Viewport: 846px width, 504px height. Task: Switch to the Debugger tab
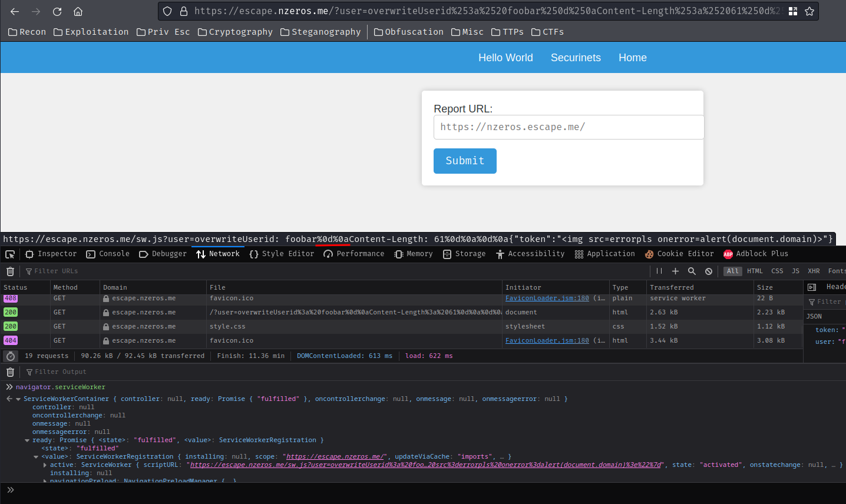pos(163,254)
